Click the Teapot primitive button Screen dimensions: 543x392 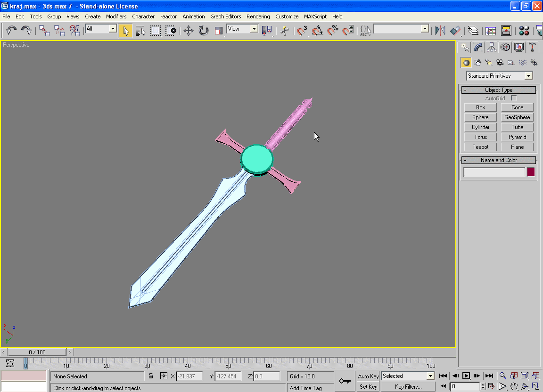(480, 147)
